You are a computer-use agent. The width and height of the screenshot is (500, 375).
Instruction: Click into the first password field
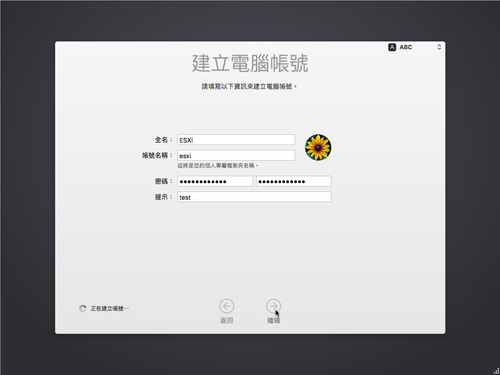(215, 181)
